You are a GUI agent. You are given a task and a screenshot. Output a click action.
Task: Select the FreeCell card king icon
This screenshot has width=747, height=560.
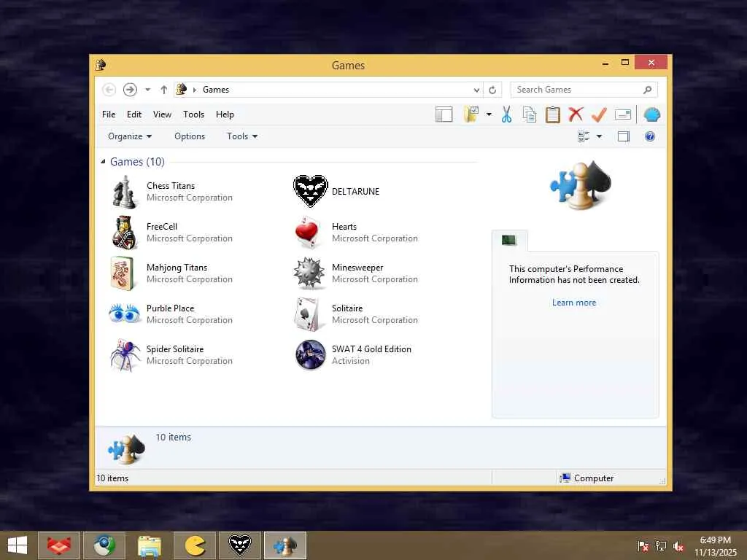coord(124,233)
